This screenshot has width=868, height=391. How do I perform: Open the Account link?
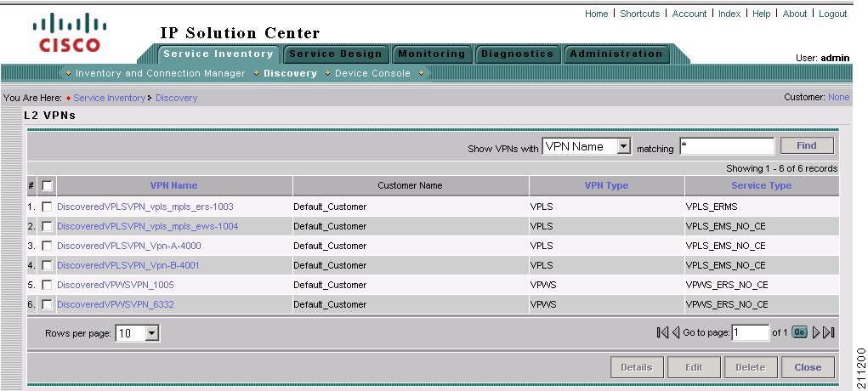point(689,14)
